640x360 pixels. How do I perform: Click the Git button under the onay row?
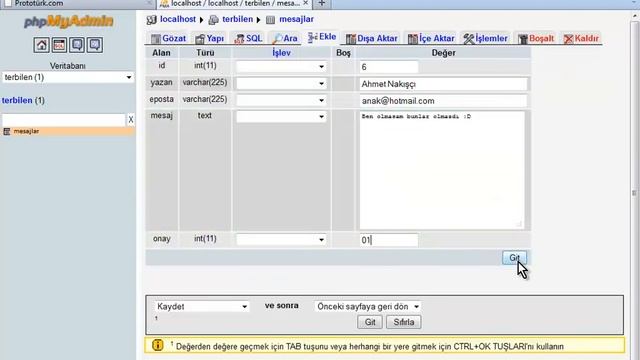coord(514,258)
